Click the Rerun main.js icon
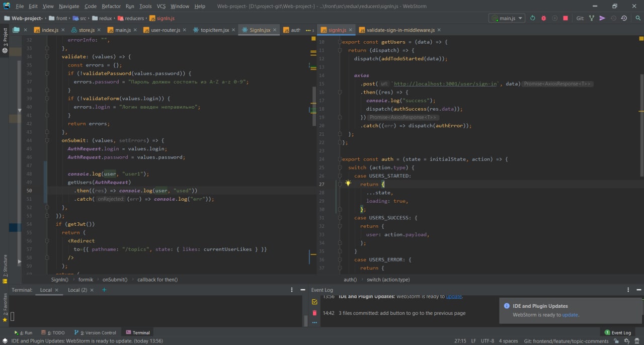 [x=533, y=18]
